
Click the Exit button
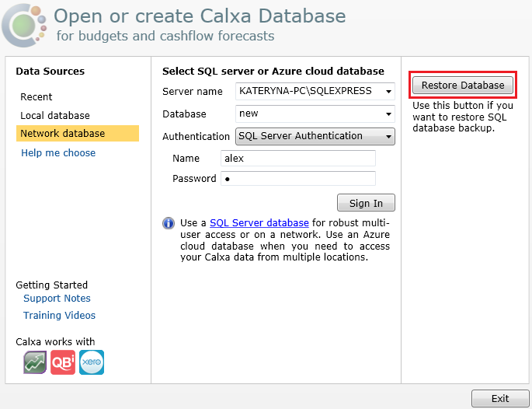click(500, 398)
